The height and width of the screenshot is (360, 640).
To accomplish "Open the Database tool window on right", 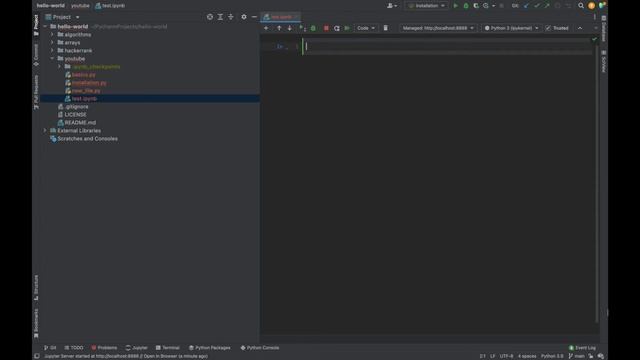I will pyautogui.click(x=604, y=29).
